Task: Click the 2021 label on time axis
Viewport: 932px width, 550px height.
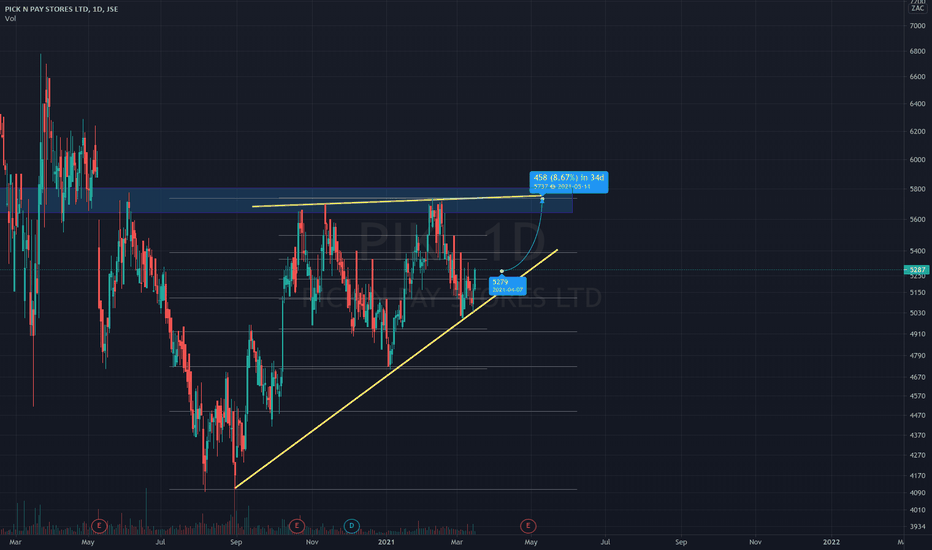Action: [386, 542]
